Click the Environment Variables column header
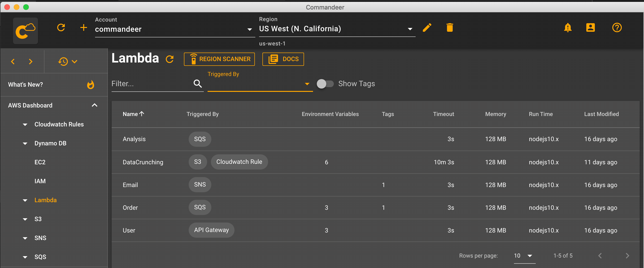 (x=330, y=114)
